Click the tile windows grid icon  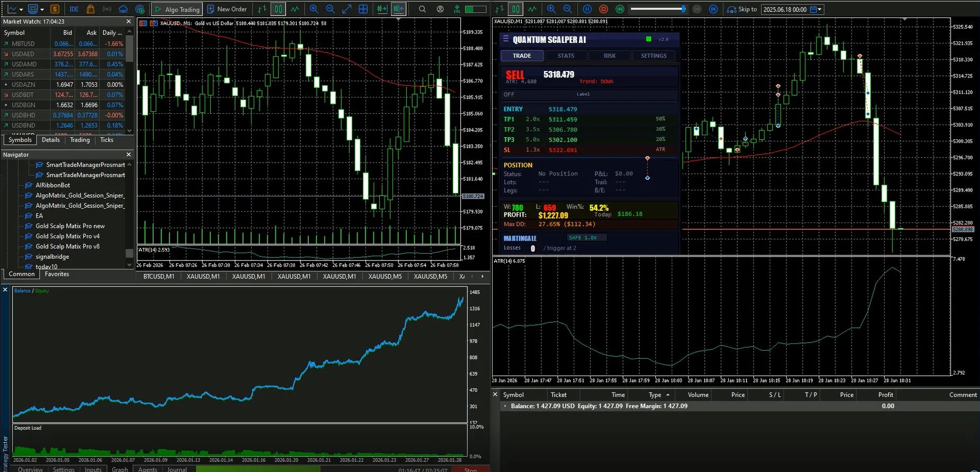[363, 9]
